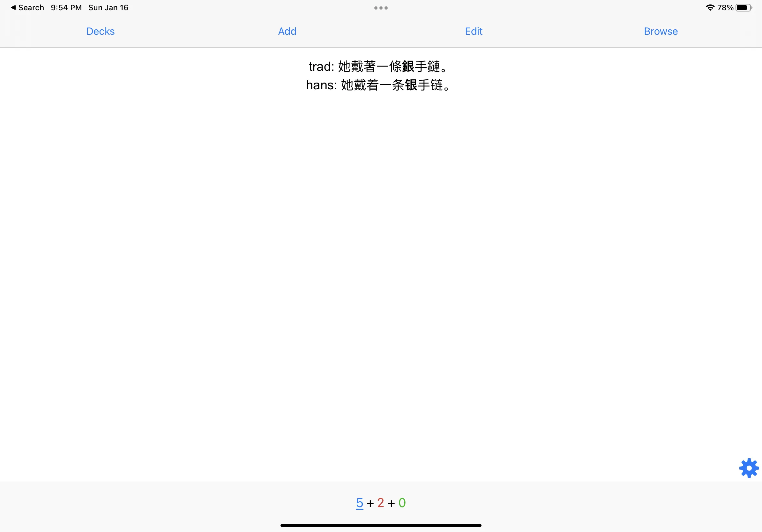The height and width of the screenshot is (532, 762).
Task: Open the card Browser
Action: tap(661, 31)
